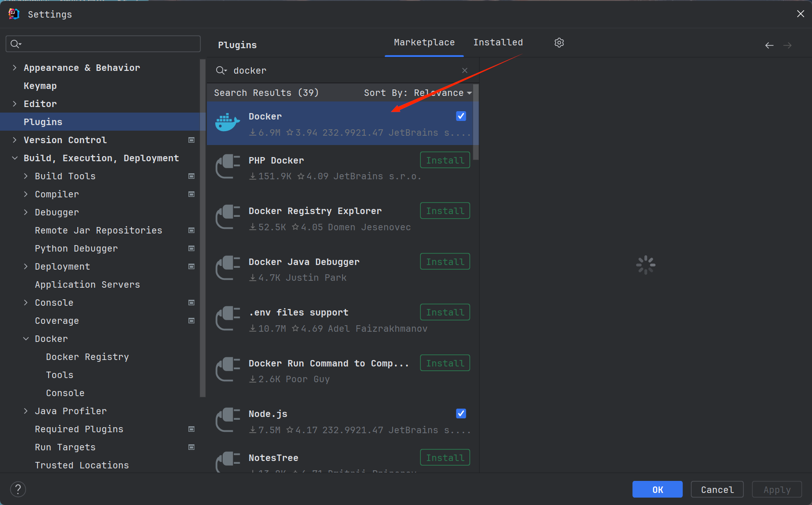This screenshot has height=505, width=812.
Task: Click the Docker whale plugin icon
Action: pyautogui.click(x=227, y=123)
